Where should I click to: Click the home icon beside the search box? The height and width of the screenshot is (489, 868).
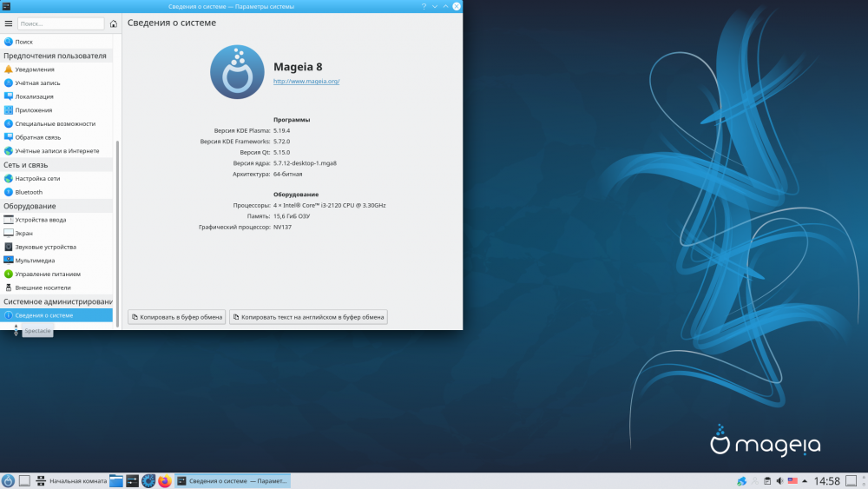point(114,23)
